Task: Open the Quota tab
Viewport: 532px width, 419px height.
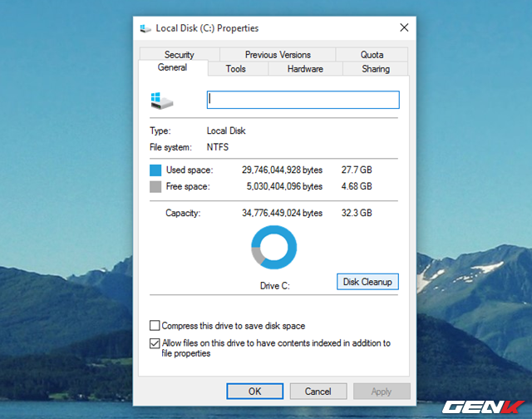Action: click(x=372, y=55)
